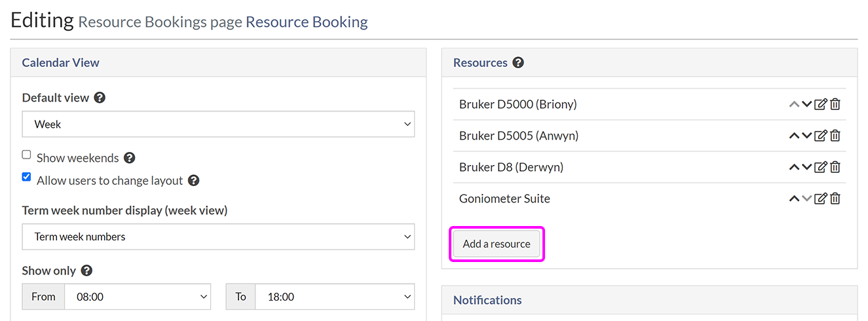Open help for Resources section
The image size is (868, 321).
point(518,63)
